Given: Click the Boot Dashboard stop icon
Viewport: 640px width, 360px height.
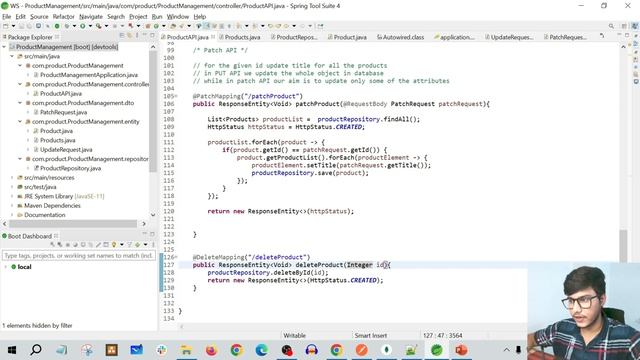Looking at the screenshot, I should (x=68, y=244).
